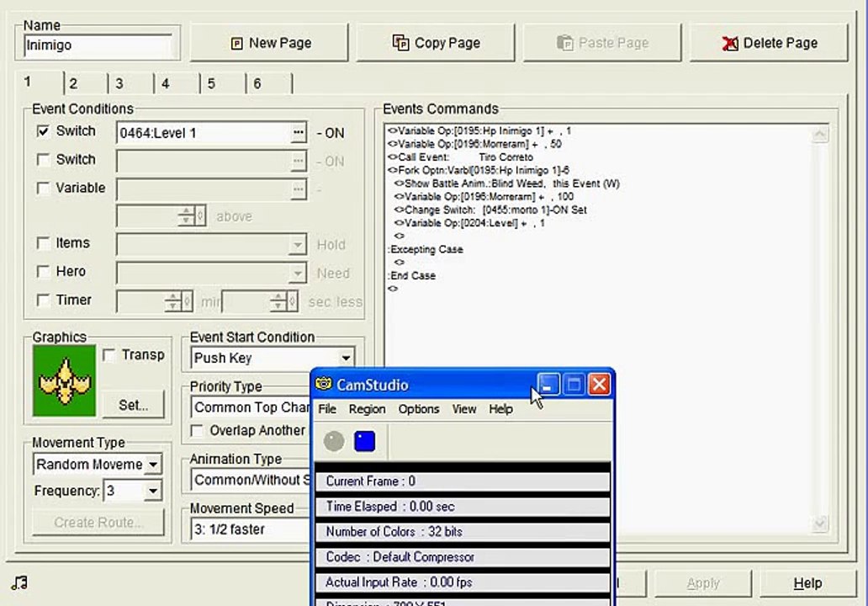Select the enemy sprite graphic preview
868x606 pixels.
click(64, 380)
